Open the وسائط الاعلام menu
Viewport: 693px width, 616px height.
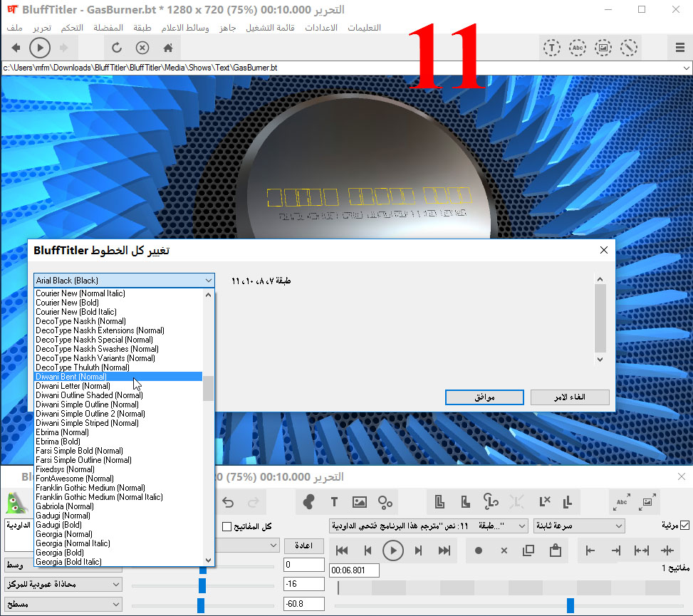pos(184,28)
